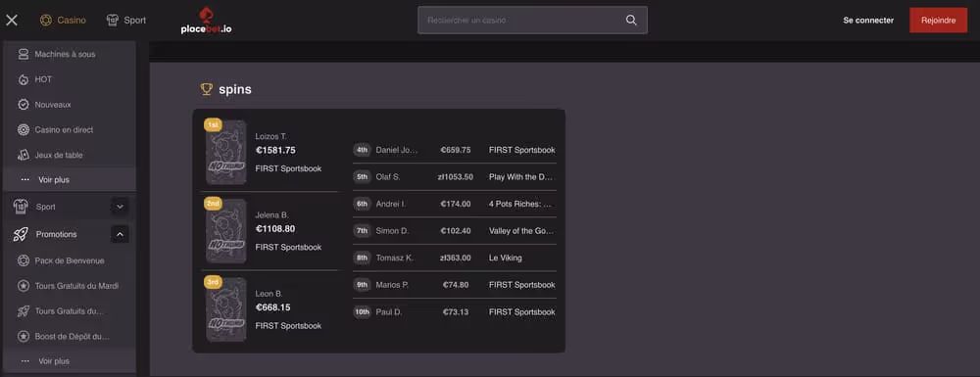The image size is (980, 377).
Task: Click the Nouveaux badge icon
Action: pos(24,104)
